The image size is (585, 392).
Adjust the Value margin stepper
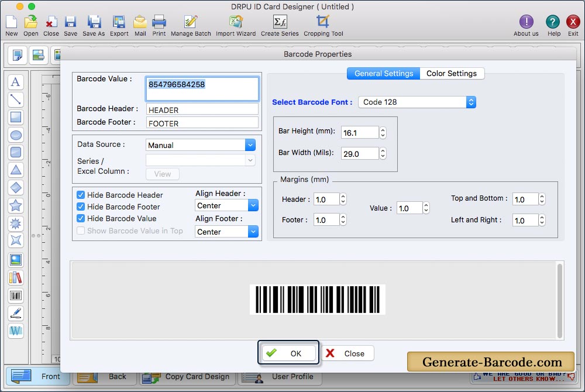point(426,208)
